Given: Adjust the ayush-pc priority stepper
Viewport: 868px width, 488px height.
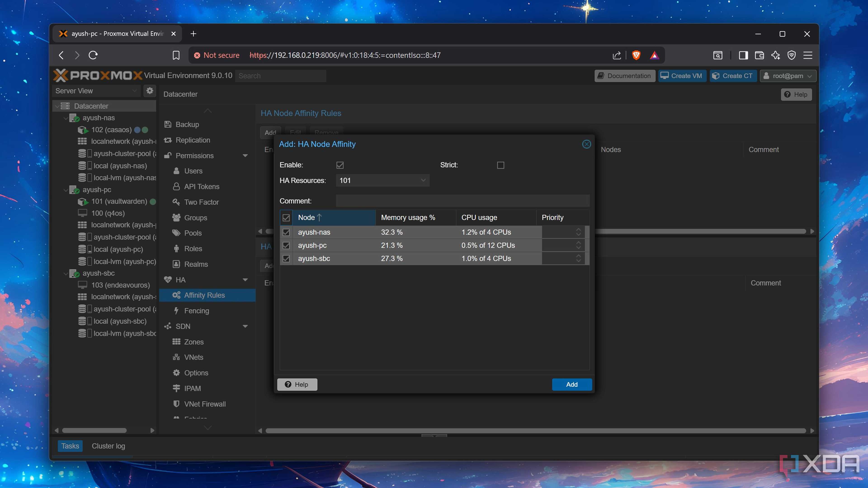Looking at the screenshot, I should (x=578, y=245).
